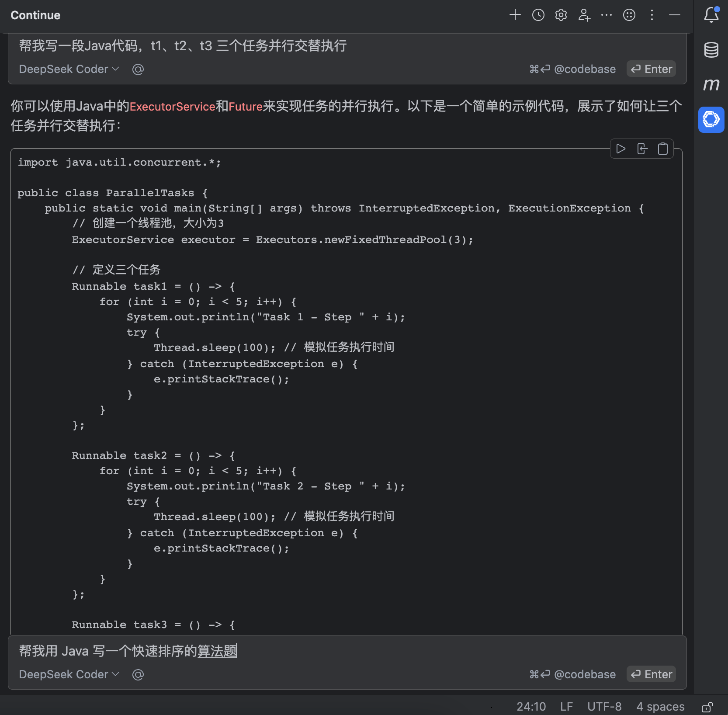Open line:column 24:10 indicator
This screenshot has width=728, height=715.
[x=531, y=707]
